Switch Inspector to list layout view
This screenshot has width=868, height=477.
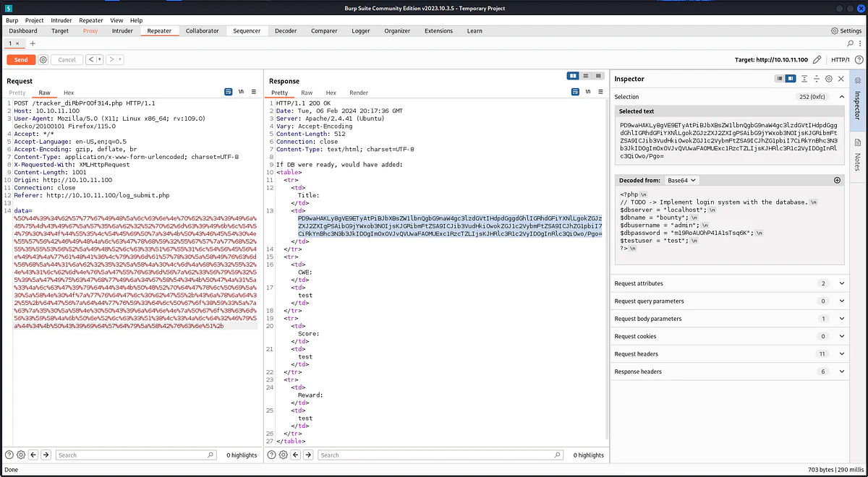pyautogui.click(x=780, y=79)
